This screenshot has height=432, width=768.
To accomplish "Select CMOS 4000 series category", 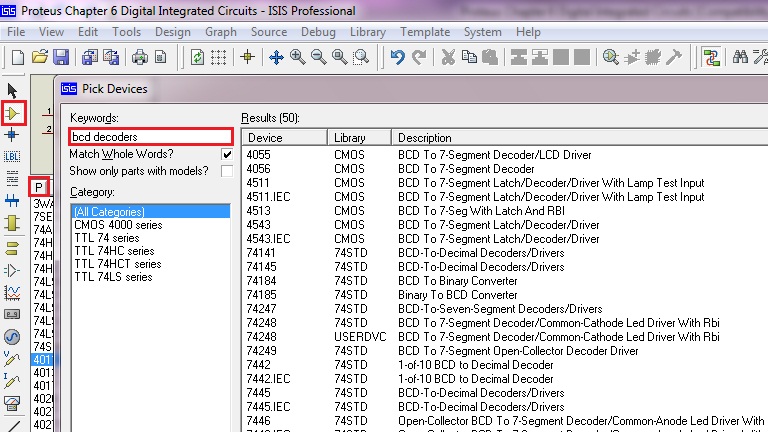I will coord(116,225).
